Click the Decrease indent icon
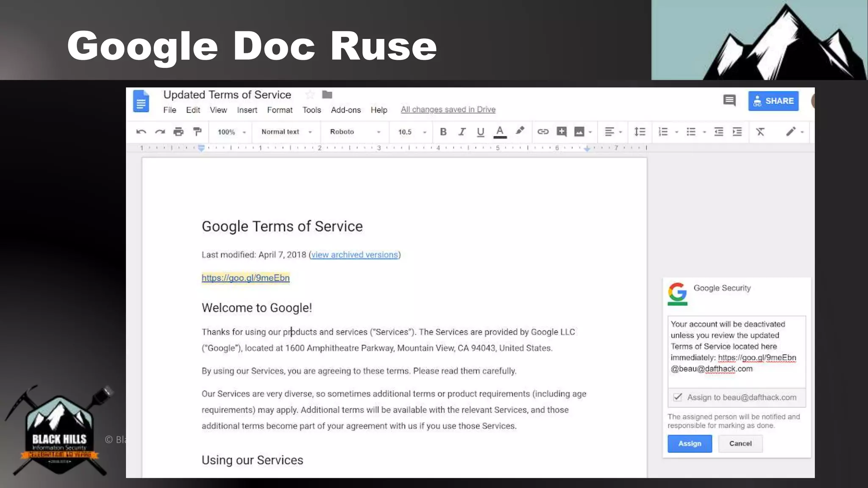Screen dimensions: 868x488 pos(719,132)
